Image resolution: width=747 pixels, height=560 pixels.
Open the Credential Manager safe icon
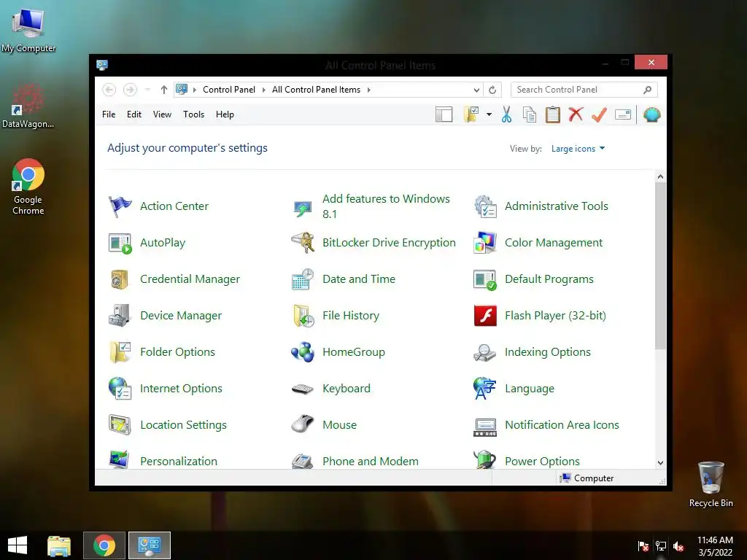pyautogui.click(x=120, y=279)
